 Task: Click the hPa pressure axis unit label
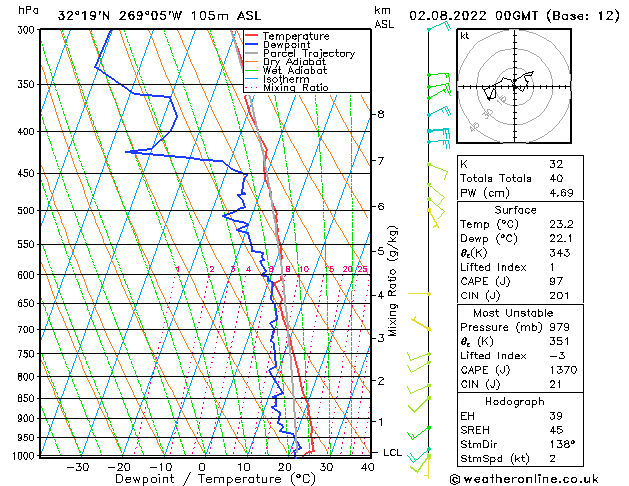point(28,10)
